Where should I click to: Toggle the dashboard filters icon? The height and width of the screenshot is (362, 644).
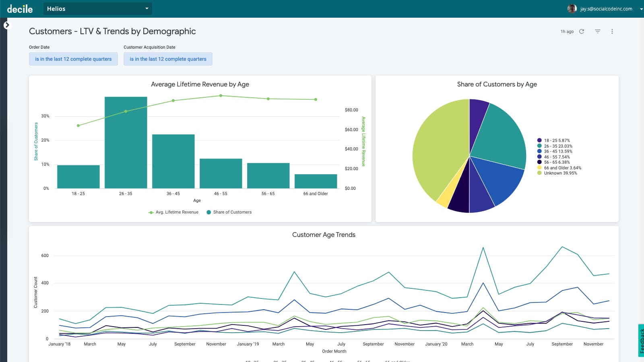click(598, 31)
